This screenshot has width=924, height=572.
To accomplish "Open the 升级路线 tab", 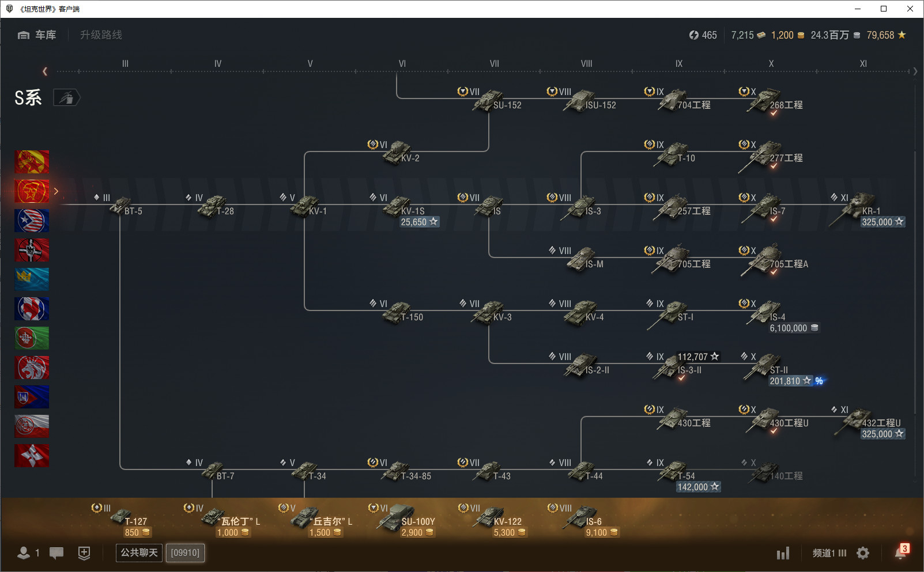I will point(101,35).
